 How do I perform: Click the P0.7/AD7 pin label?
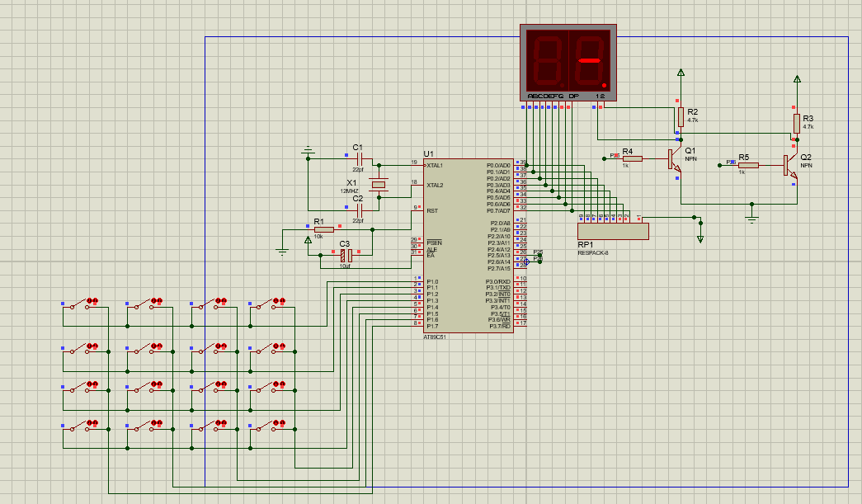tap(498, 210)
